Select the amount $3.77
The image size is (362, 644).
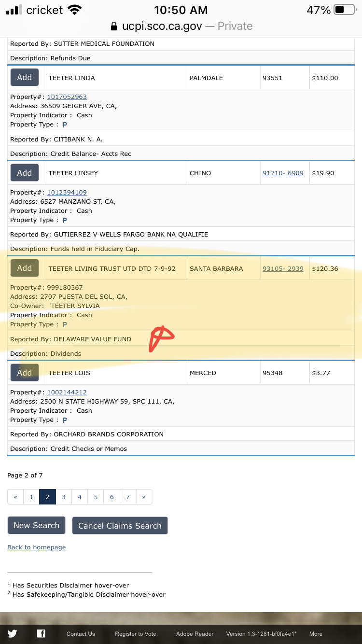321,373
